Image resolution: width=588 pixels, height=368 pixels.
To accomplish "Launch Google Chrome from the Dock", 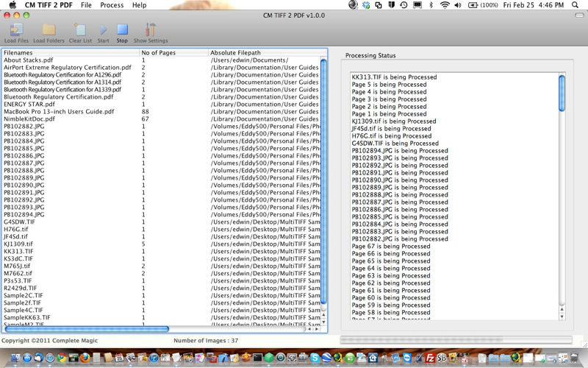I will click(62, 358).
